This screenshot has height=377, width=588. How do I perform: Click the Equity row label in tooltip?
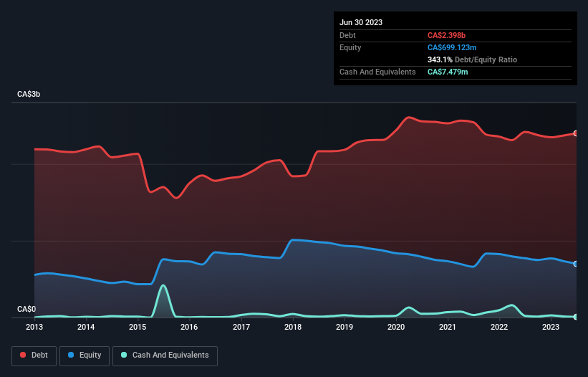(x=350, y=47)
